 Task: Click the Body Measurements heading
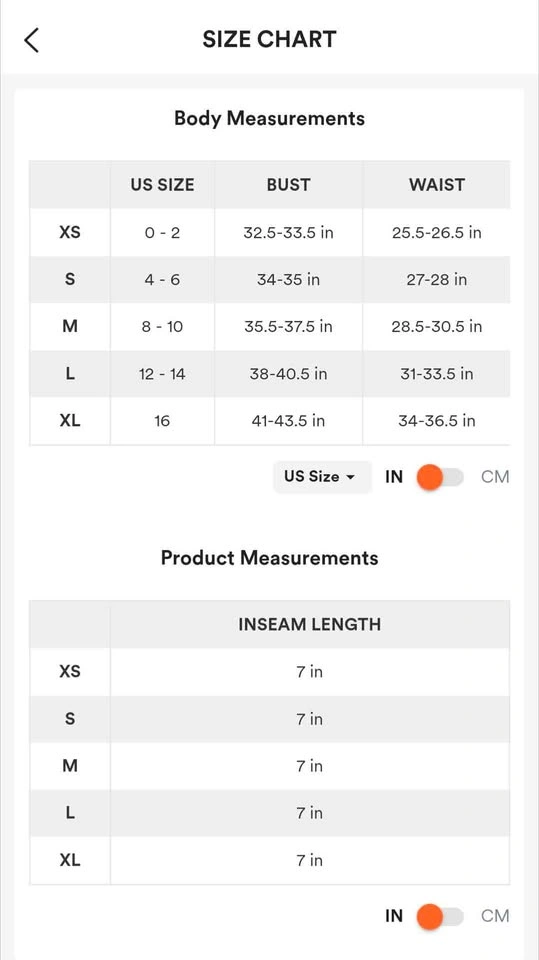pos(270,118)
